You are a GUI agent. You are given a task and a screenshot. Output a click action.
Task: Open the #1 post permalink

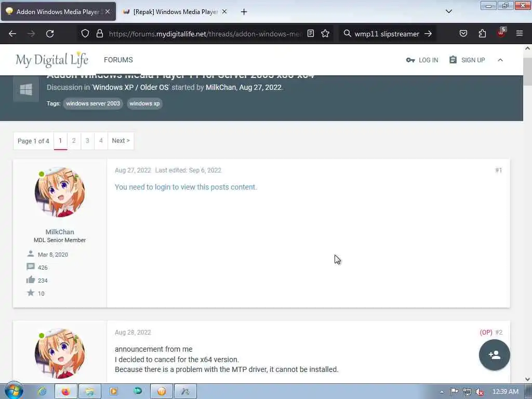(498, 170)
